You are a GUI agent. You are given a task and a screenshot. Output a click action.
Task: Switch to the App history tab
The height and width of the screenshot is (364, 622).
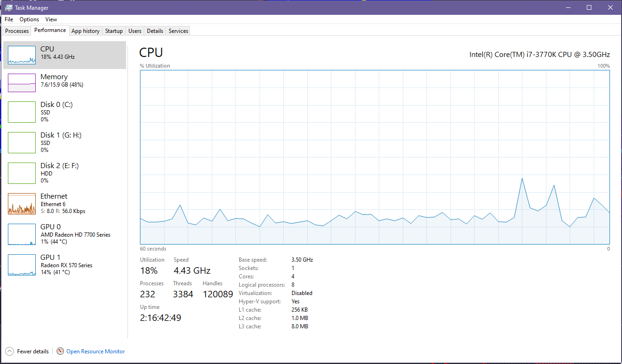[x=86, y=31]
